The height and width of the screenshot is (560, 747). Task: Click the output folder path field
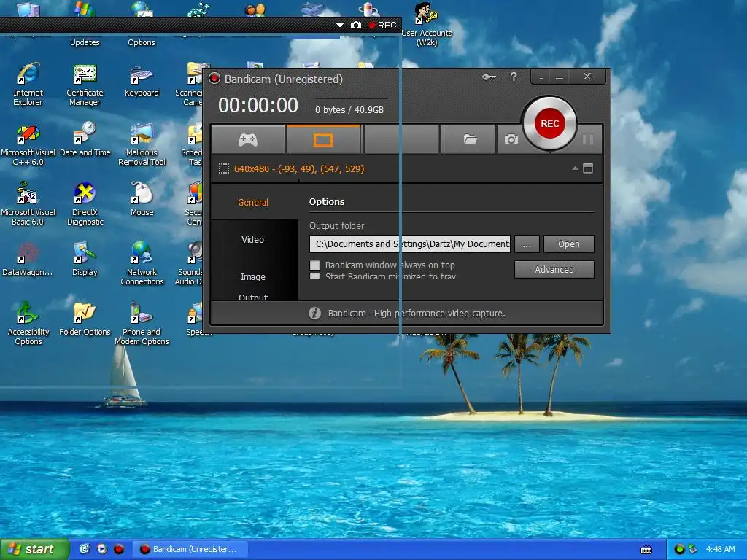410,244
